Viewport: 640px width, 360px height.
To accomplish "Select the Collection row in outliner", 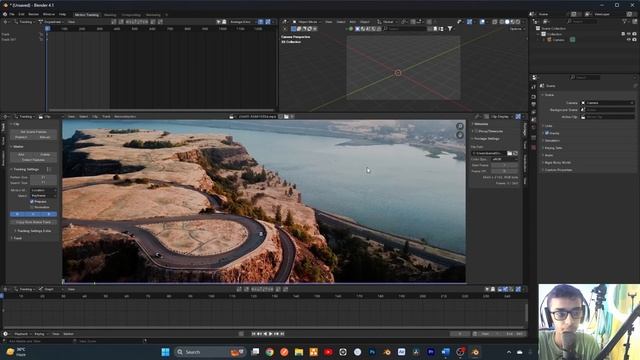I will coord(554,34).
